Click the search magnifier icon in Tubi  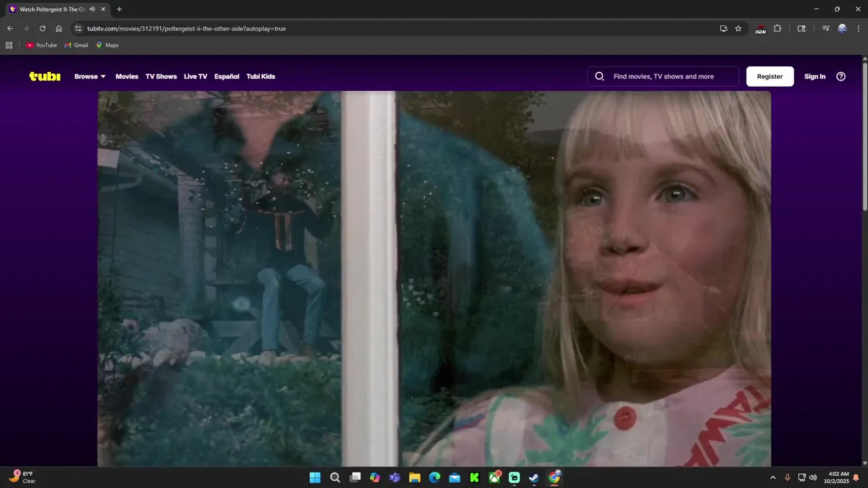(599, 77)
